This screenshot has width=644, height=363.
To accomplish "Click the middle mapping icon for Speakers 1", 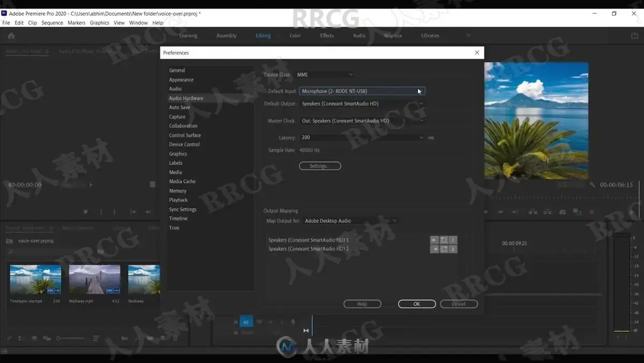I will coord(444,240).
